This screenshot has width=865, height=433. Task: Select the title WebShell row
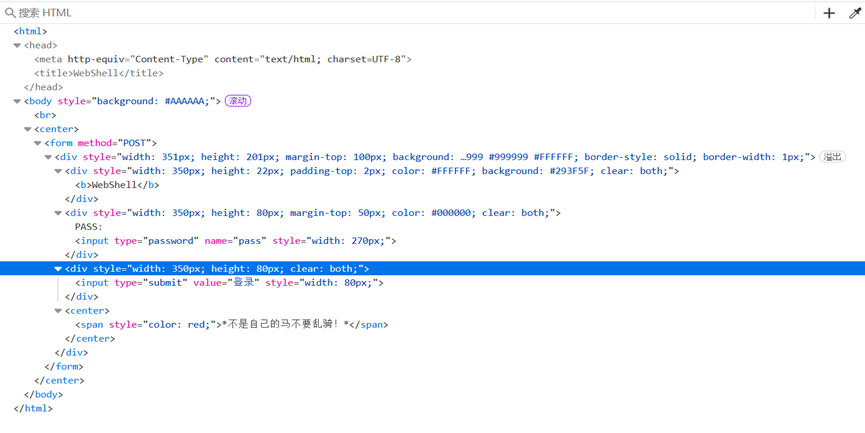point(432,73)
